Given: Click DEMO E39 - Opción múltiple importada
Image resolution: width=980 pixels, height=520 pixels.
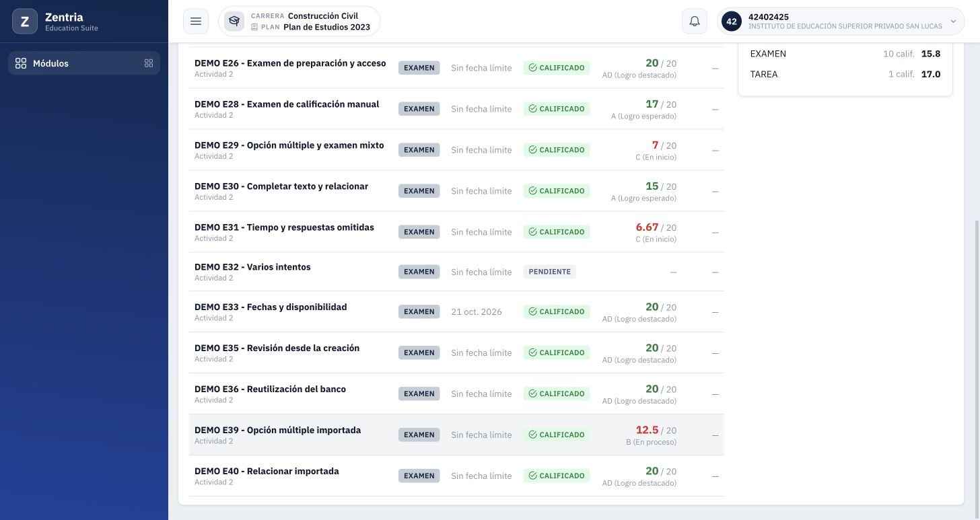Looking at the screenshot, I should [278, 430].
